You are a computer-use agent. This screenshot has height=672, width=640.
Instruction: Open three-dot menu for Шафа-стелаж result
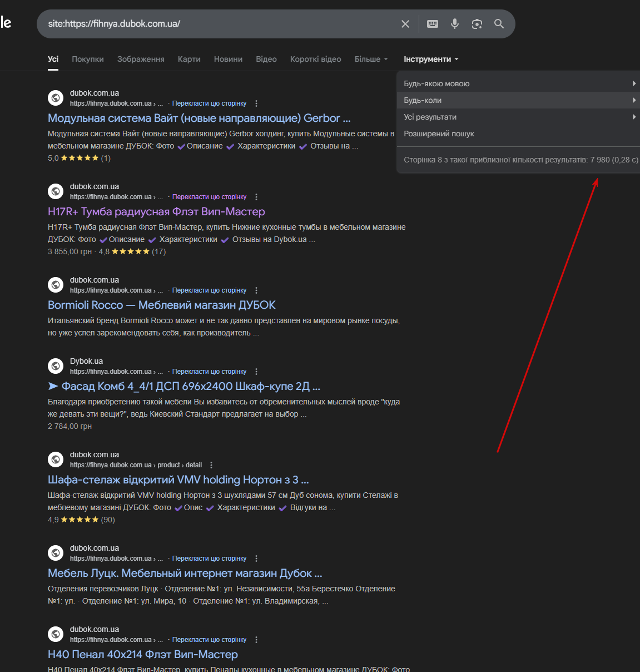pos(211,465)
